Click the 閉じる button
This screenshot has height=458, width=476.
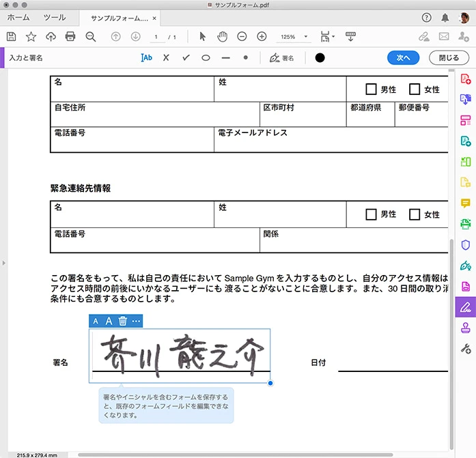pos(449,58)
